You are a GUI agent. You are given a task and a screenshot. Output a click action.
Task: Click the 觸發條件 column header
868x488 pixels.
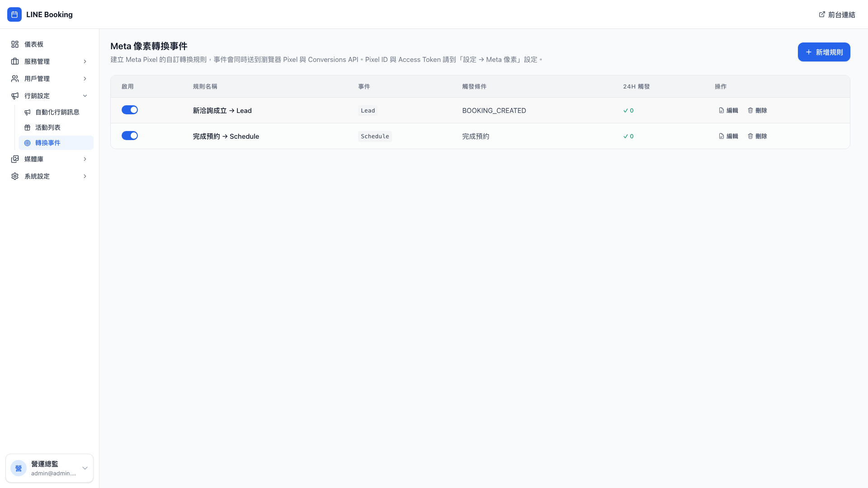474,86
